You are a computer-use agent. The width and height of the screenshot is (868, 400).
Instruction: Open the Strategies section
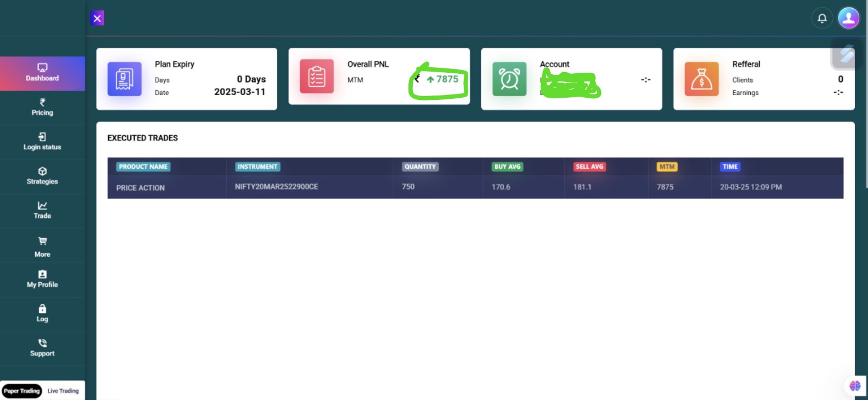coord(42,176)
